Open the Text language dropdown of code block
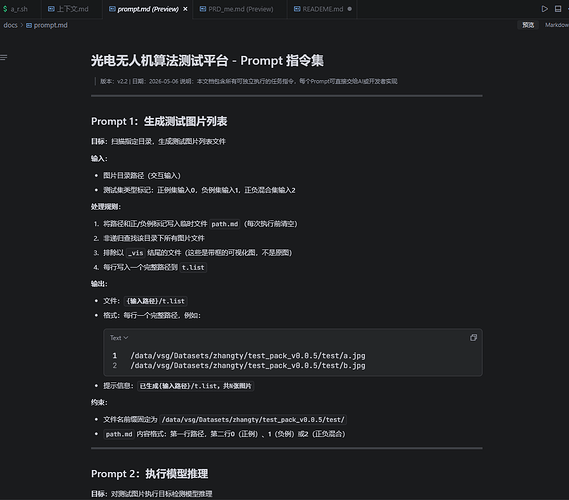This screenshot has height=500, width=569. click(119, 338)
